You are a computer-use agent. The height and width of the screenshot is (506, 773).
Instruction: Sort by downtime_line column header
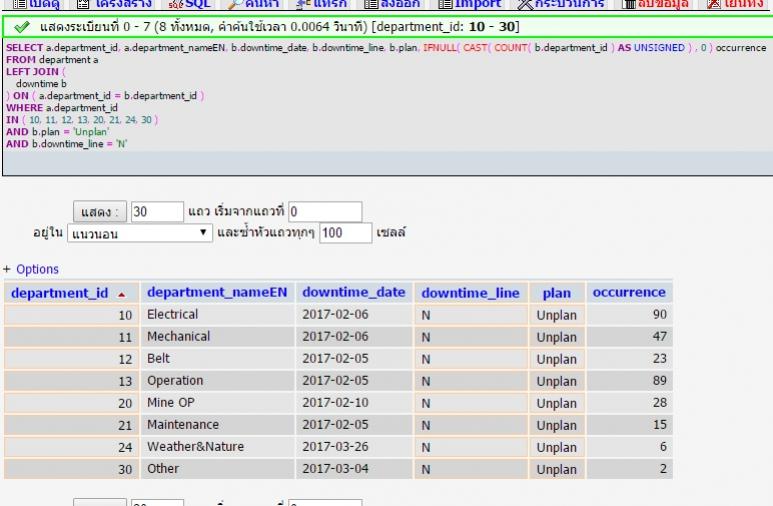pos(470,293)
